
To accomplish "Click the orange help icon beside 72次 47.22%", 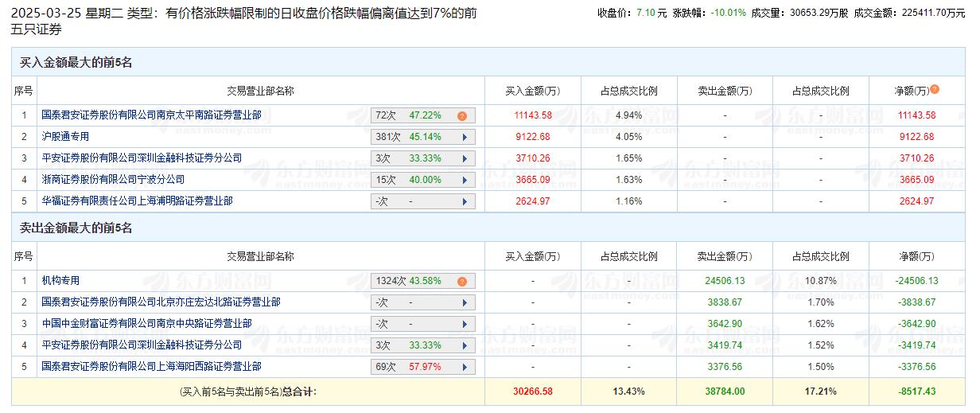I will click(x=461, y=116).
